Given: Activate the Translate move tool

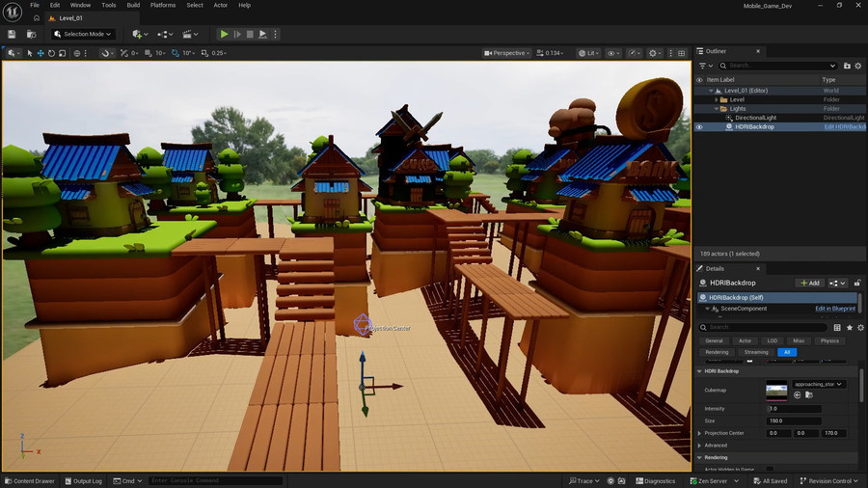Looking at the screenshot, I should click(x=41, y=53).
